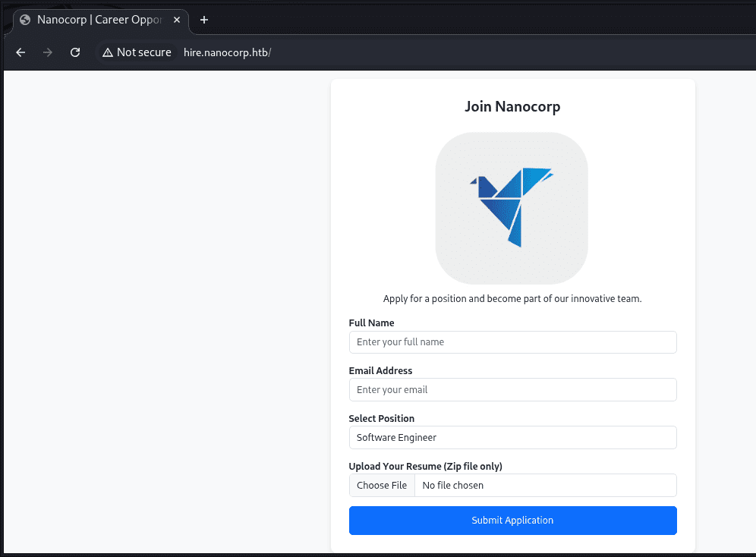Screen dimensions: 756x557
Task: Submit the application form
Action: (x=512, y=521)
